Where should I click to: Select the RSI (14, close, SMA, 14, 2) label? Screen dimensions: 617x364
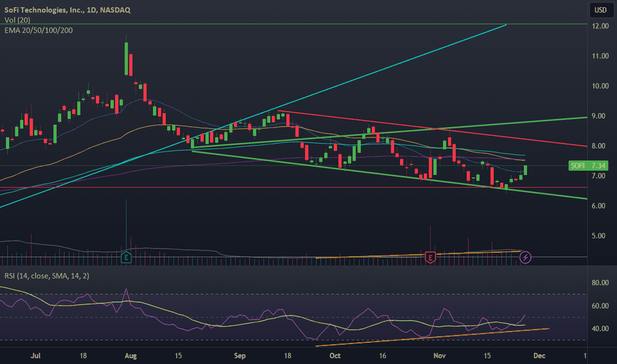coord(47,276)
